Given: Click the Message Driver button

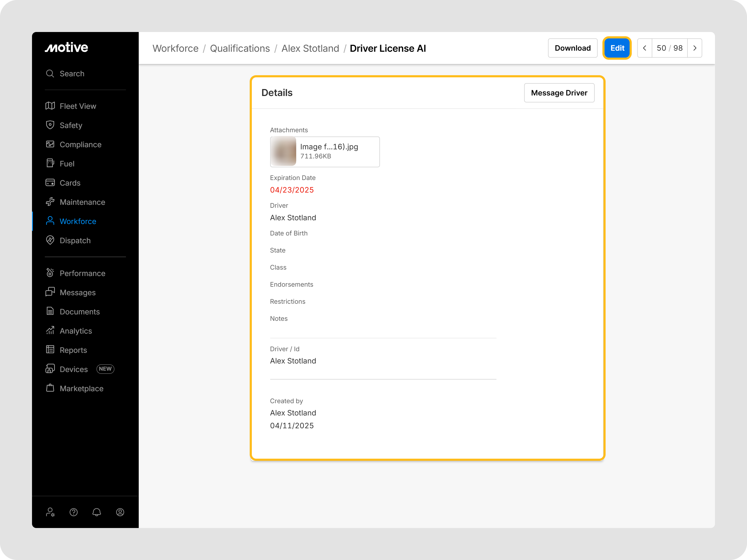Looking at the screenshot, I should [x=559, y=93].
